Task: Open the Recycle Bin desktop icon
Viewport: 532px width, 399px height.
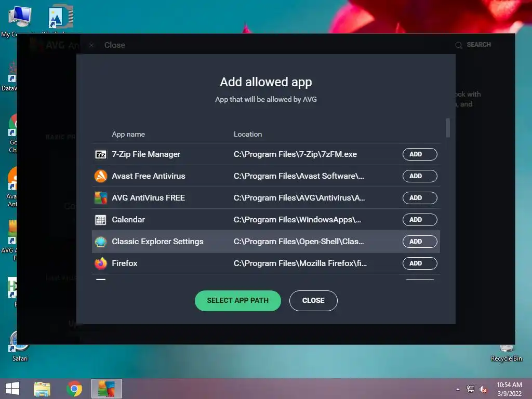Action: pyautogui.click(x=506, y=353)
